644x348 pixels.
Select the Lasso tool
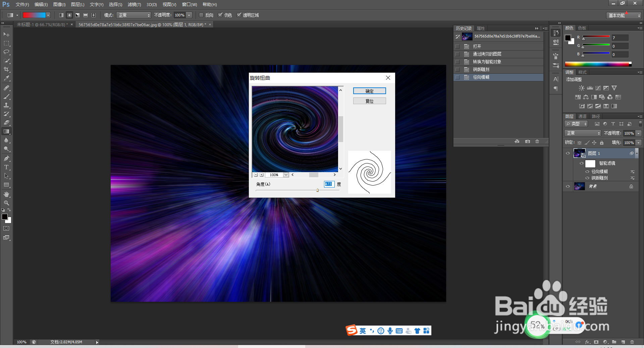coord(6,52)
